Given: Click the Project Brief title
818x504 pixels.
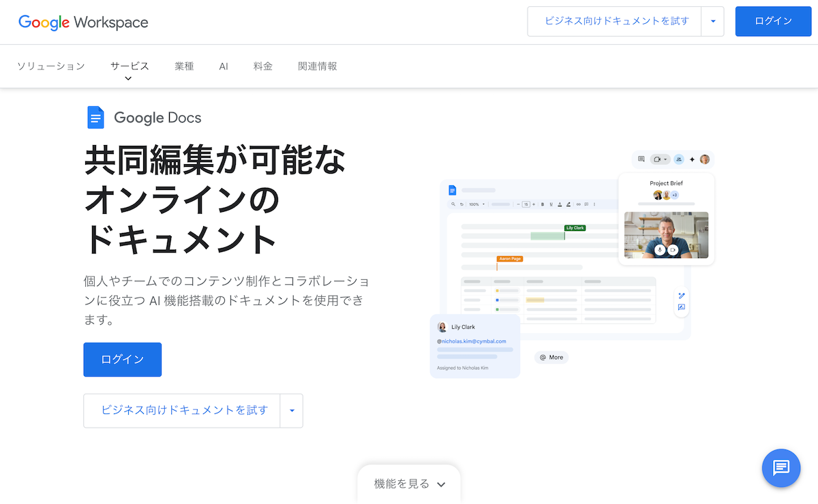Looking at the screenshot, I should pyautogui.click(x=666, y=183).
